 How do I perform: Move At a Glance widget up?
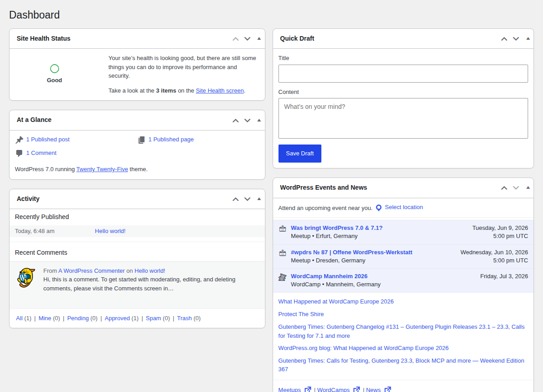236,121
